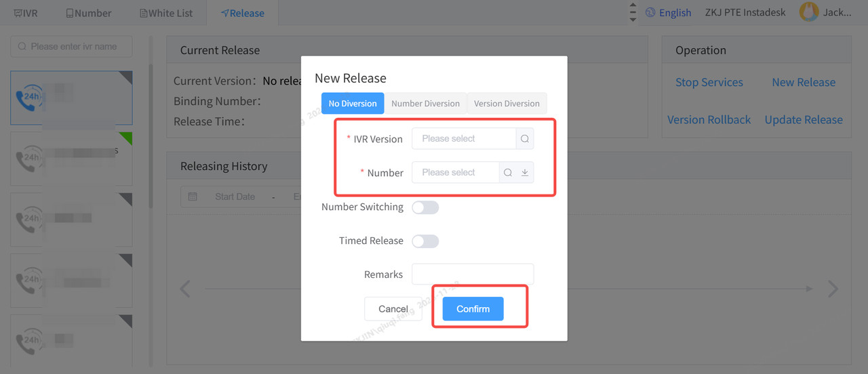This screenshot has width=868, height=374.
Task: Click the right arrow in Releasing History
Action: [x=833, y=289]
